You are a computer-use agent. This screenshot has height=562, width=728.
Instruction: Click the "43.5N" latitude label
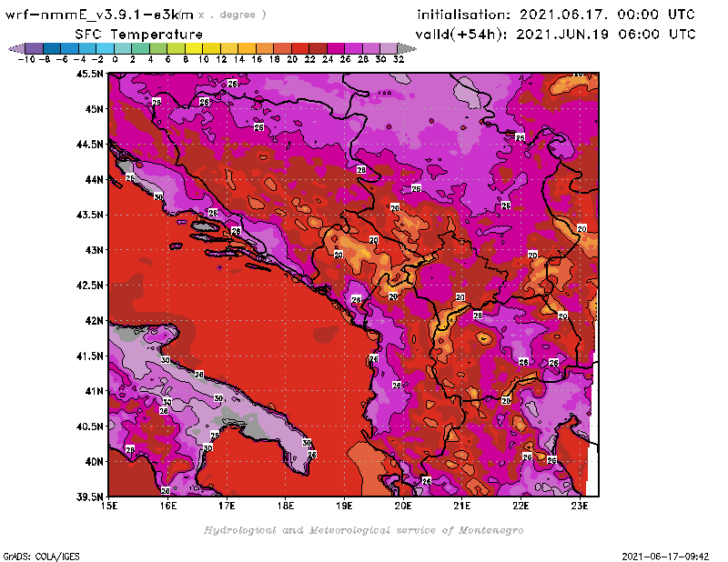tap(89, 215)
